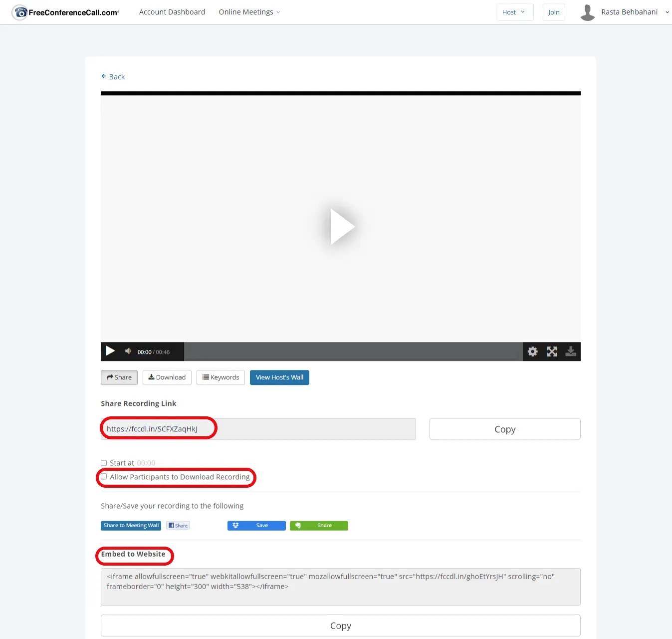The height and width of the screenshot is (639, 672).
Task: Save the recording to Dropbox
Action: [256, 525]
